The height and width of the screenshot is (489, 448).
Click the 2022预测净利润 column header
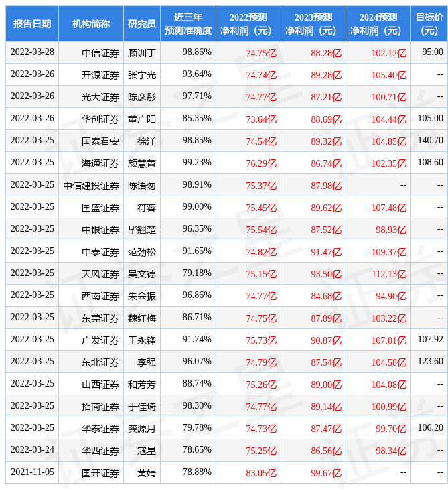pos(248,23)
